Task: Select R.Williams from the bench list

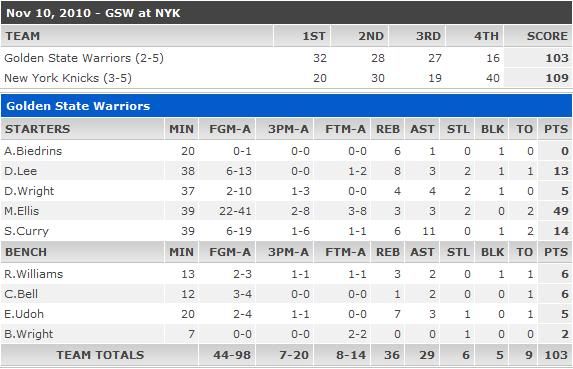Action: tap(34, 274)
